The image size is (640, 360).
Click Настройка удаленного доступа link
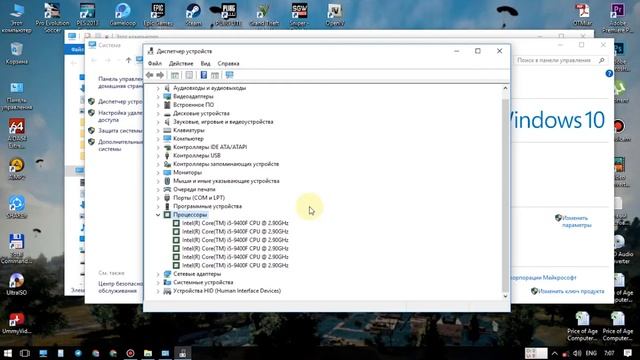pyautogui.click(x=120, y=116)
